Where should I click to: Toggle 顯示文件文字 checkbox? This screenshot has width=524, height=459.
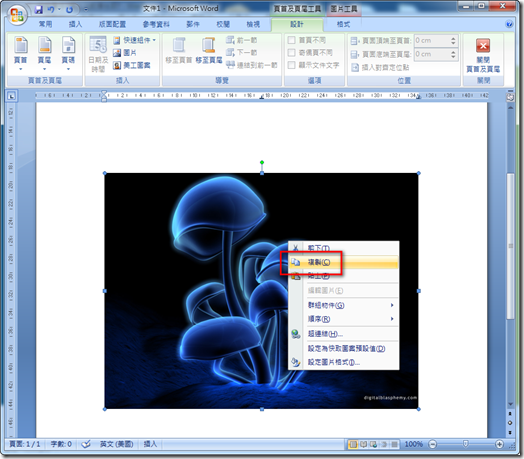(x=291, y=65)
